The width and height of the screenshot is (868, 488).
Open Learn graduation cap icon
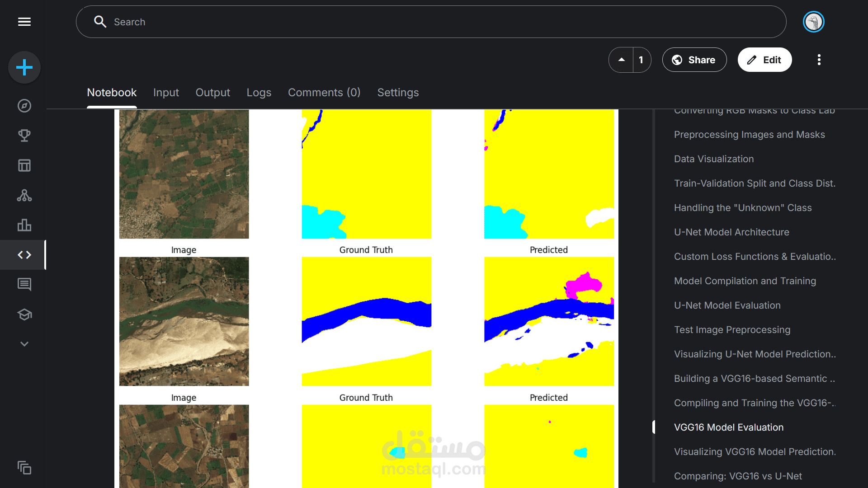pos(24,314)
